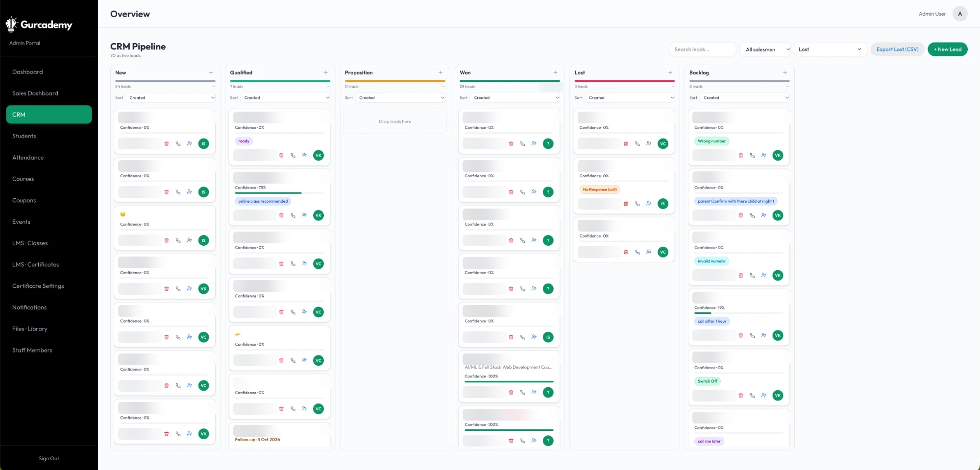This screenshot has width=980, height=470.
Task: Click assign-user icon on 'online class recommended' card
Action: tap(304, 215)
